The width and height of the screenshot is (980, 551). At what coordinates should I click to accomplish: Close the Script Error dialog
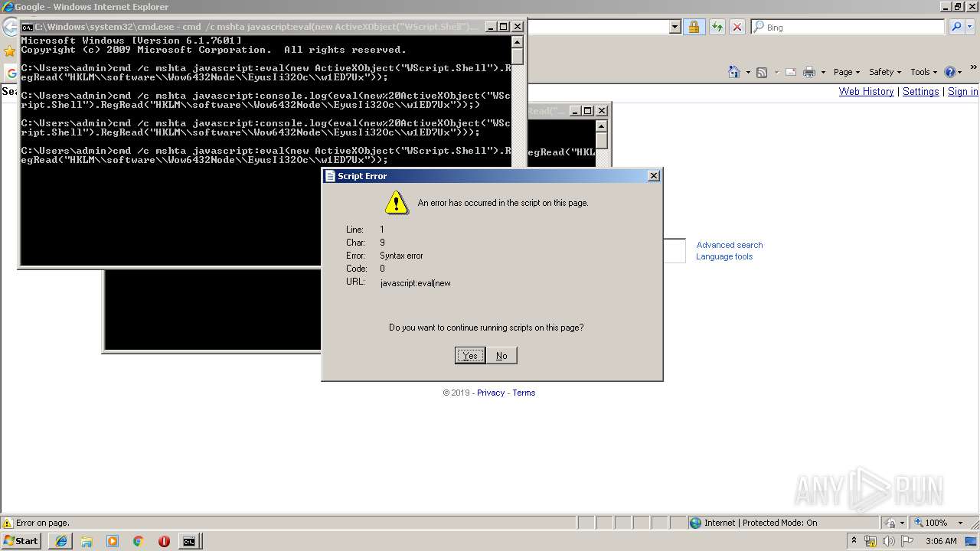point(653,175)
